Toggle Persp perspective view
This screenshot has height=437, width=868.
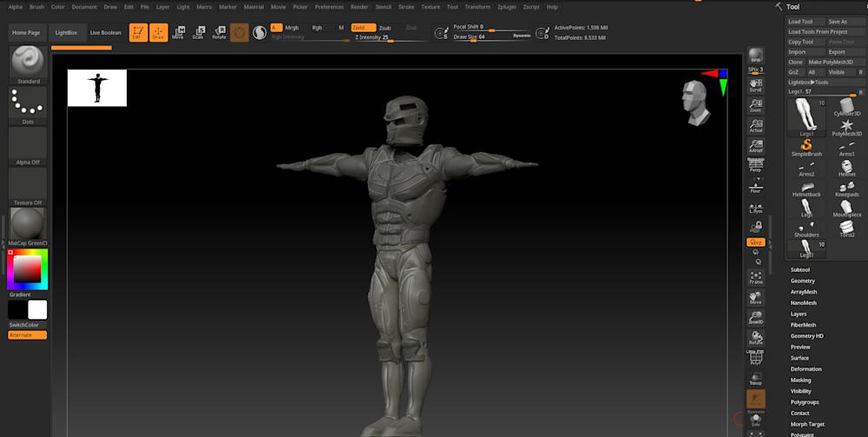(755, 164)
